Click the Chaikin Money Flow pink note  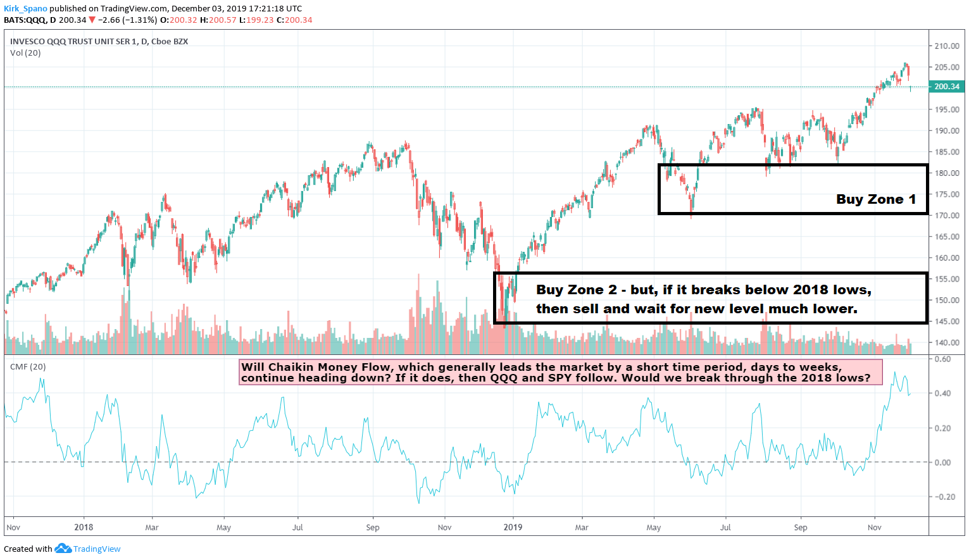[x=561, y=372]
